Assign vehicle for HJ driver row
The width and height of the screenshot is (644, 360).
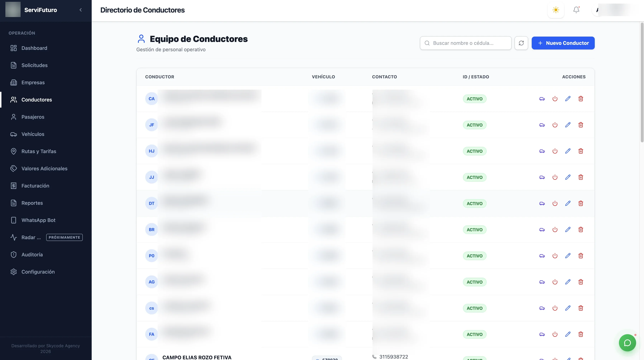click(x=542, y=151)
